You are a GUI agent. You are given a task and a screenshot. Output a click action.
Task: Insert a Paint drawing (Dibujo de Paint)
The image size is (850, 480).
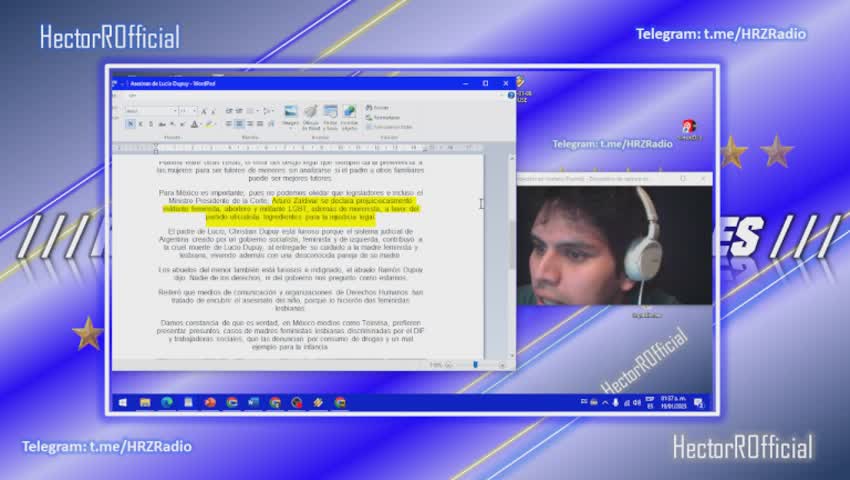pos(311,117)
